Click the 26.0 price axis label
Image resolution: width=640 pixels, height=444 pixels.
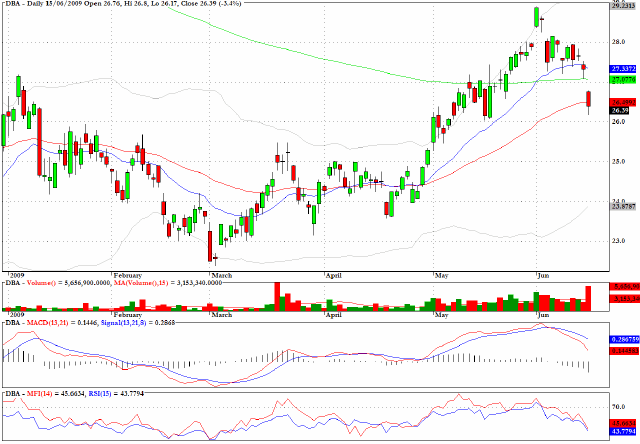click(x=619, y=122)
